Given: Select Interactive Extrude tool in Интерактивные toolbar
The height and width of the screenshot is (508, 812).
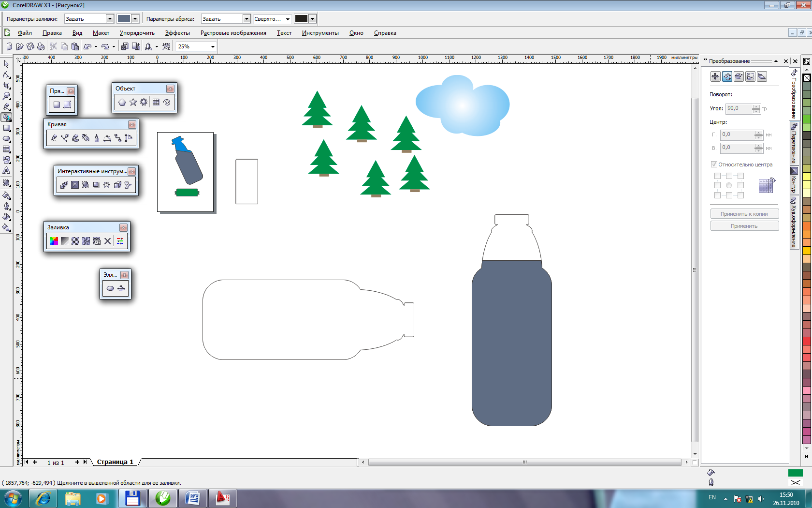Looking at the screenshot, I should pyautogui.click(x=117, y=185).
